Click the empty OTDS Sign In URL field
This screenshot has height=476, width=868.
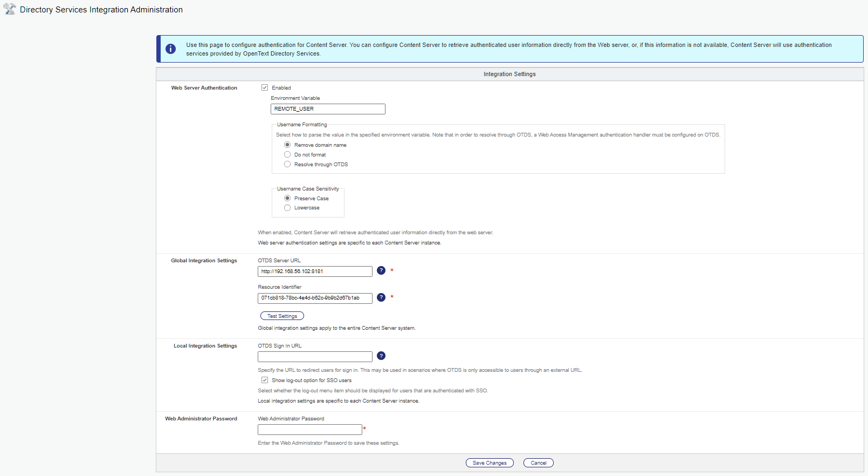point(315,357)
